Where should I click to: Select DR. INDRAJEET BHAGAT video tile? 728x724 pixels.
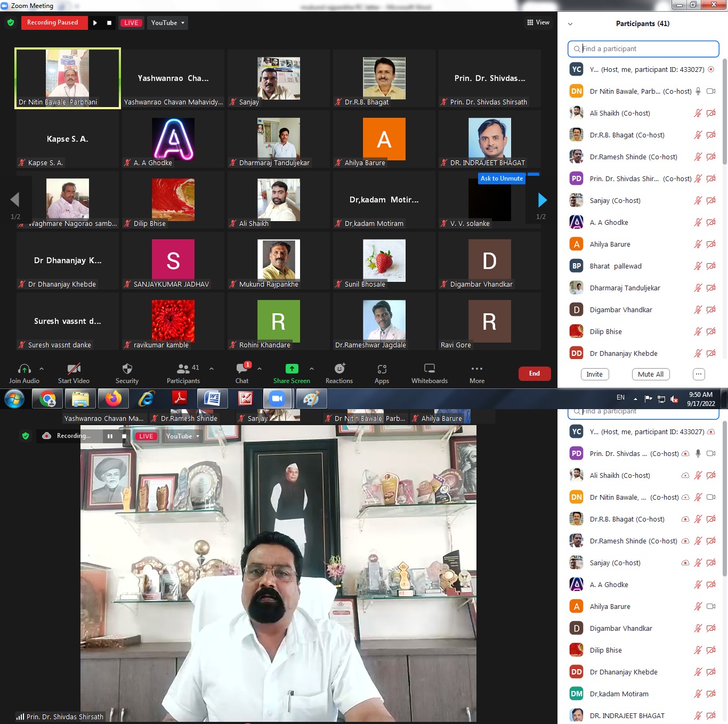489,139
